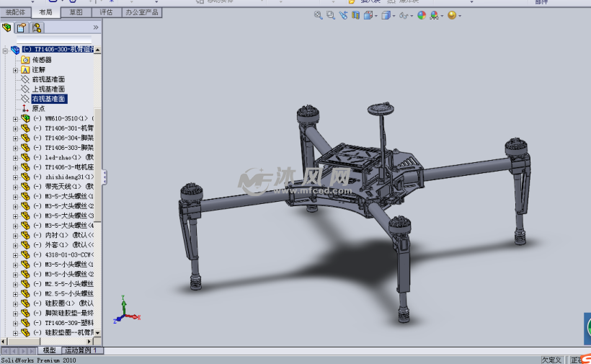The width and height of the screenshot is (591, 364).
Task: Switch to the 草图 ribbon tab
Action: coord(76,12)
